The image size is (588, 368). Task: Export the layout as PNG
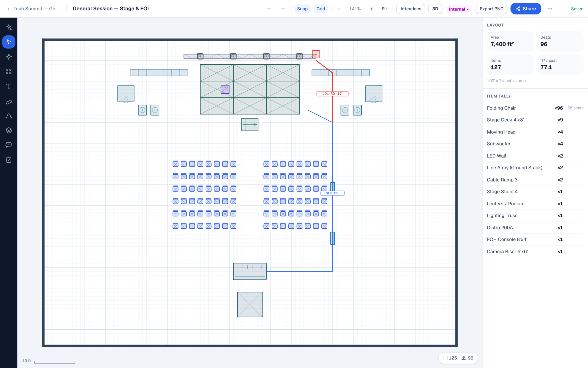coord(492,9)
